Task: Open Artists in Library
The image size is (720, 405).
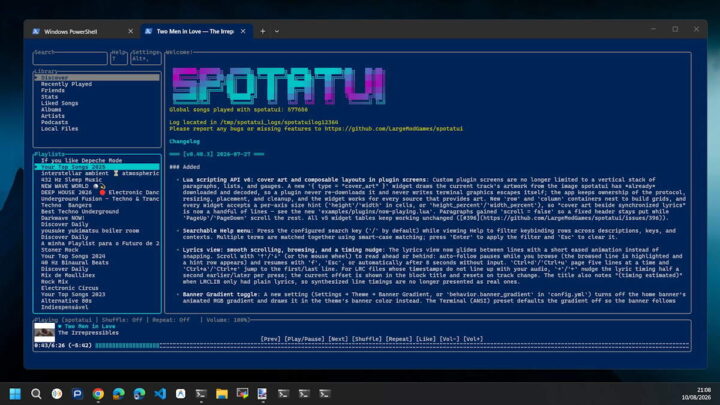Action: 53,116
